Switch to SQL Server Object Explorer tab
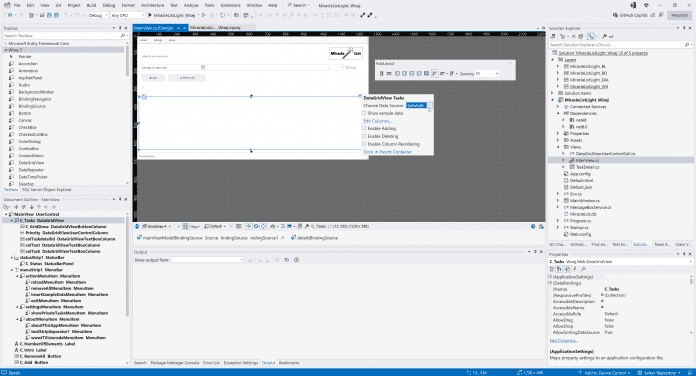The height and width of the screenshot is (376, 696). click(x=47, y=190)
